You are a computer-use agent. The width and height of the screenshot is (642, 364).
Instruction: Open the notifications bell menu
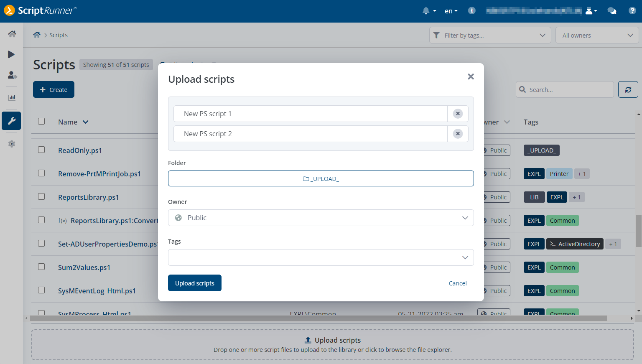pos(429,11)
